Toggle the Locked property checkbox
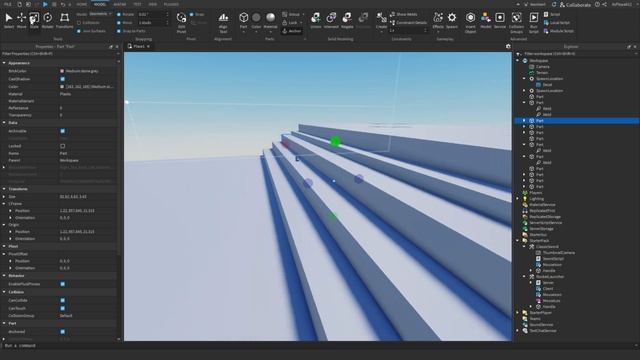Screen dimensions: 640x360 tap(62, 146)
